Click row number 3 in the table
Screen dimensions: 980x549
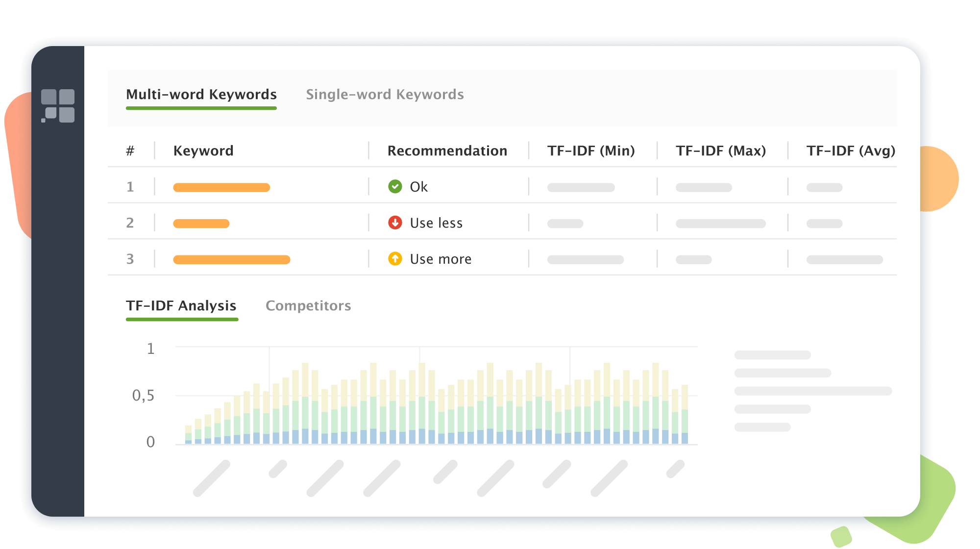(130, 259)
